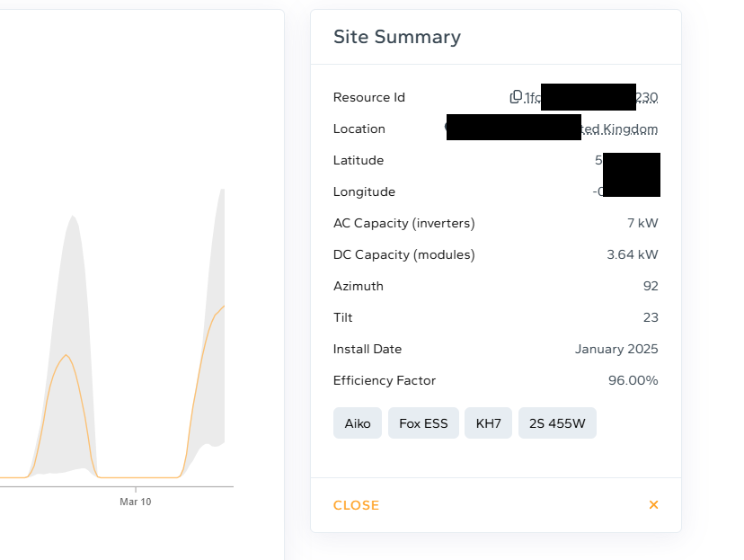The height and width of the screenshot is (560, 744).
Task: Click the Mar 10 axis marker
Action: point(135,501)
